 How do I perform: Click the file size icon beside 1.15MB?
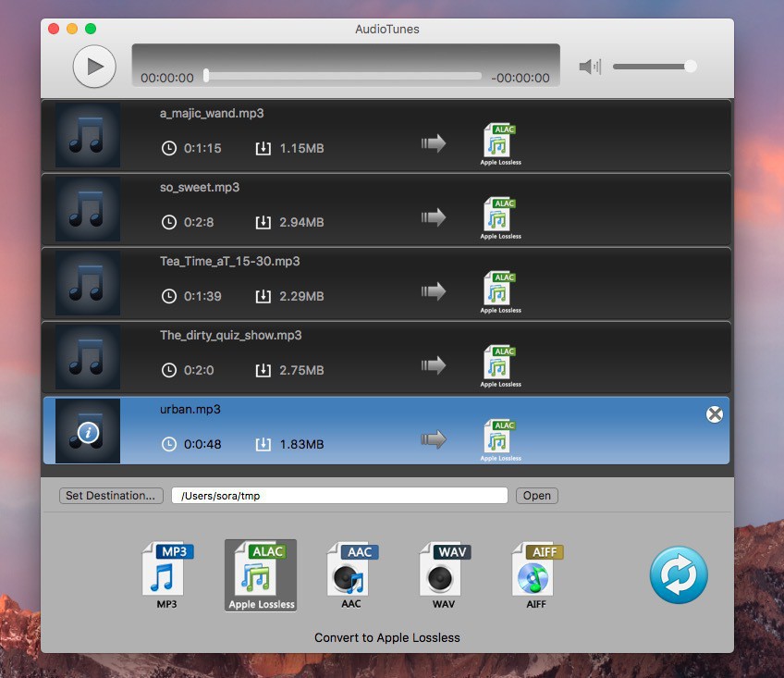[x=263, y=148]
